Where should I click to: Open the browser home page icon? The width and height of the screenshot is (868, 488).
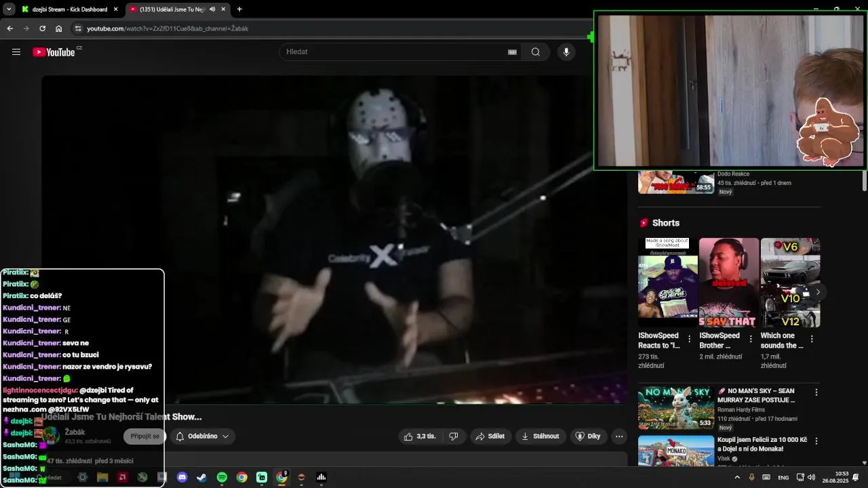coord(59,28)
